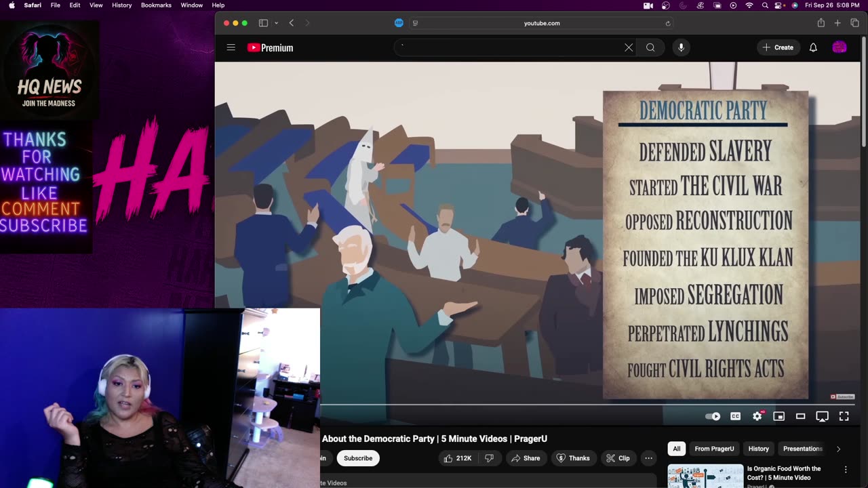Toggle Safari sidebar button
Image resolution: width=868 pixels, height=488 pixels.
click(263, 23)
